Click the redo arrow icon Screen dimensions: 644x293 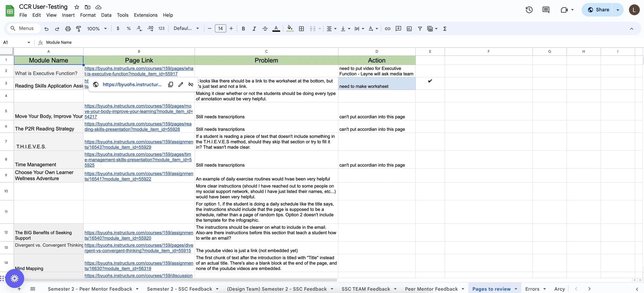(57, 29)
